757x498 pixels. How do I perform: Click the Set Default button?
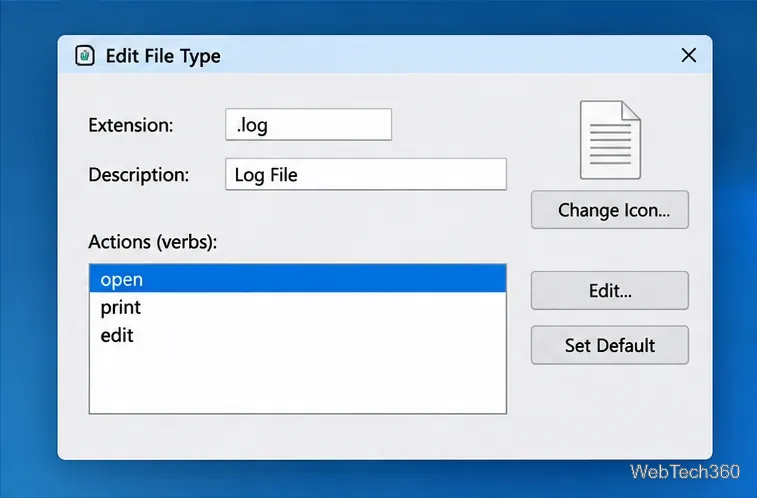(610, 345)
